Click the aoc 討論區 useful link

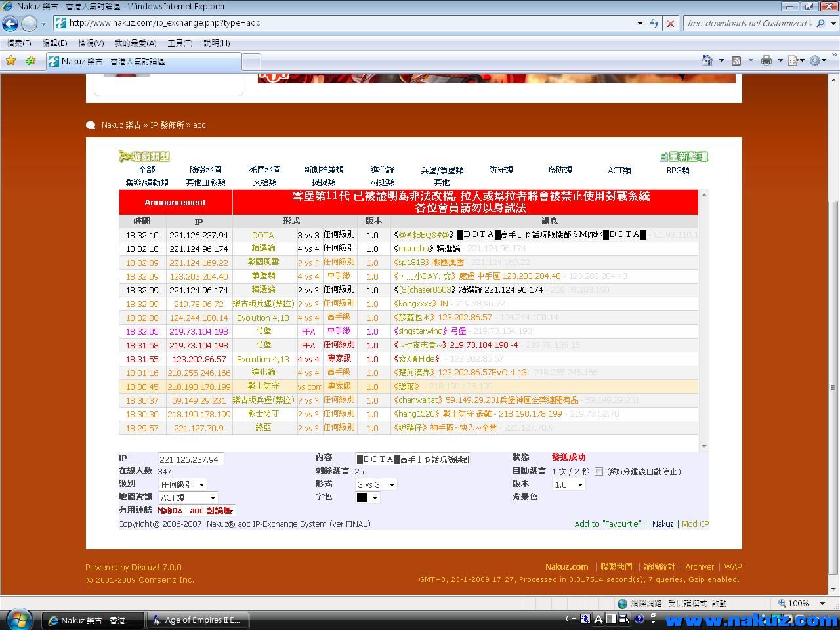coord(211,510)
